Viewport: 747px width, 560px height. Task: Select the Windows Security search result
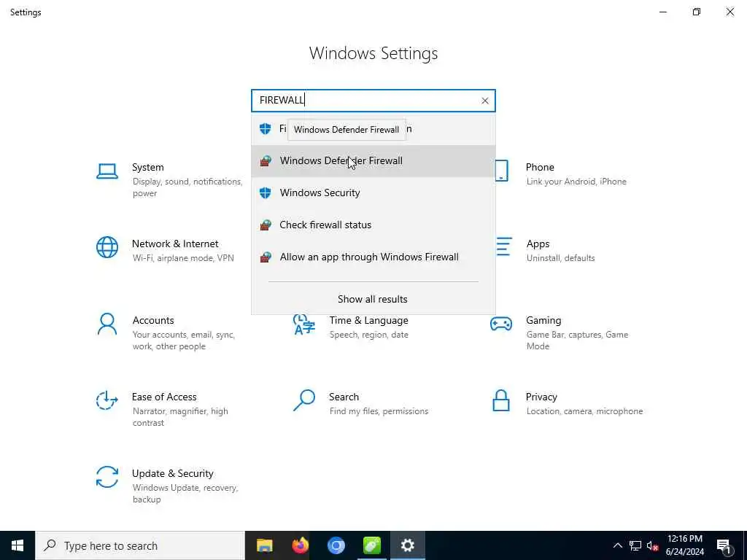[x=373, y=192]
